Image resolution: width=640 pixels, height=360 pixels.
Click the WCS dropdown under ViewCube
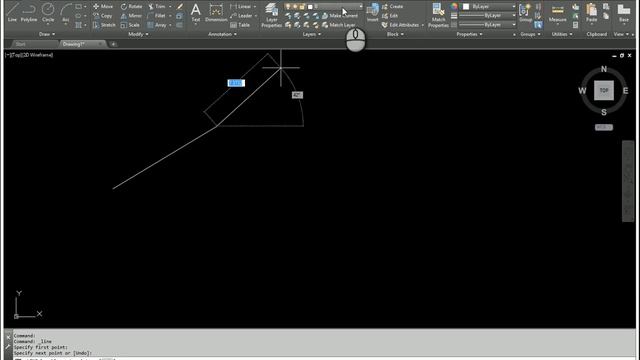[604, 127]
